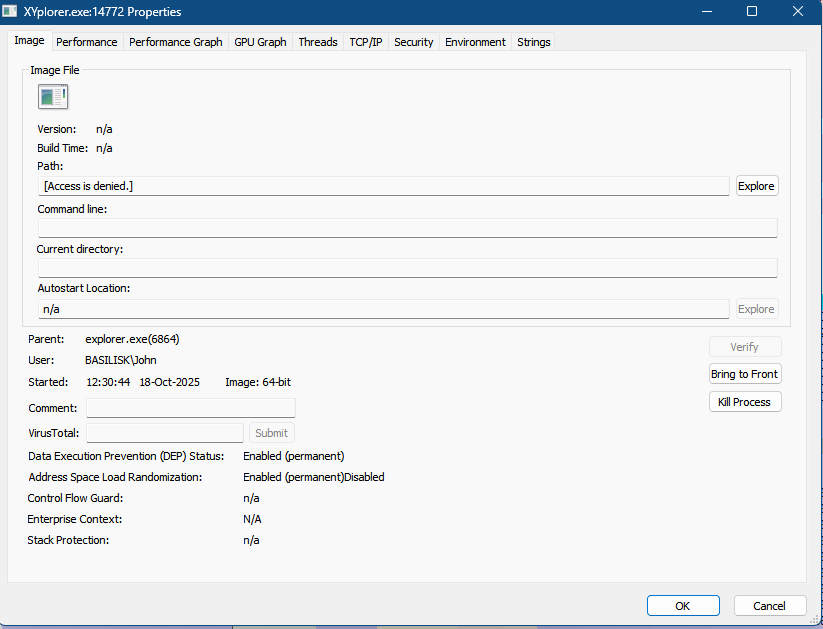Click the Kill Process button
The image size is (823, 629).
[744, 402]
